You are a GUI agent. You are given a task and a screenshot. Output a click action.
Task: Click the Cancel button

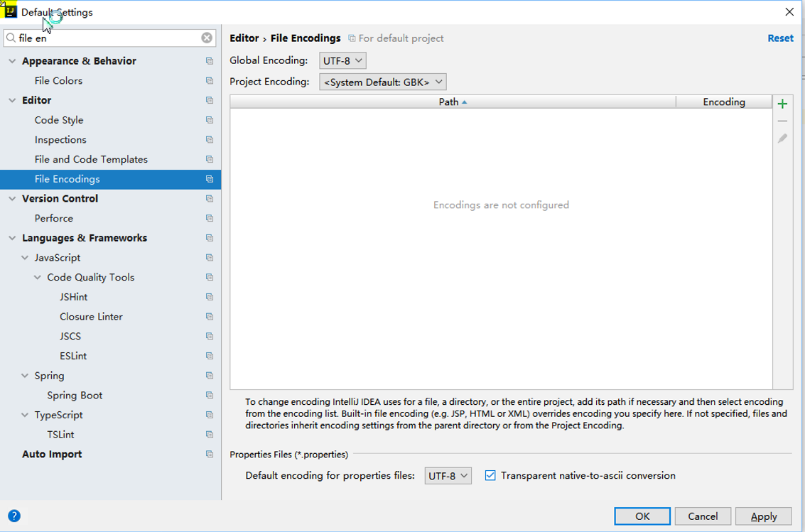[x=703, y=516]
